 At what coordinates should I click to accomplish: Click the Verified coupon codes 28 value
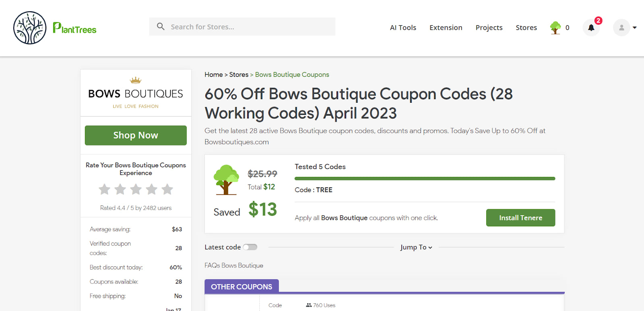point(178,248)
